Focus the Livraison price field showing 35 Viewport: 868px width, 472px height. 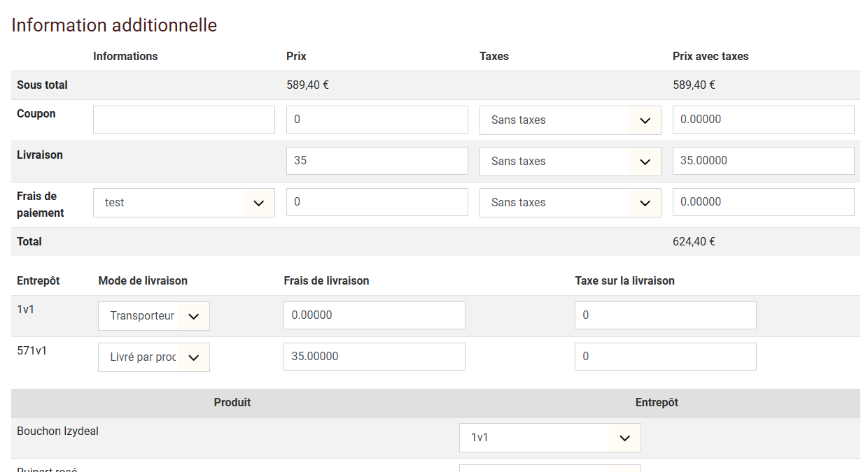377,161
